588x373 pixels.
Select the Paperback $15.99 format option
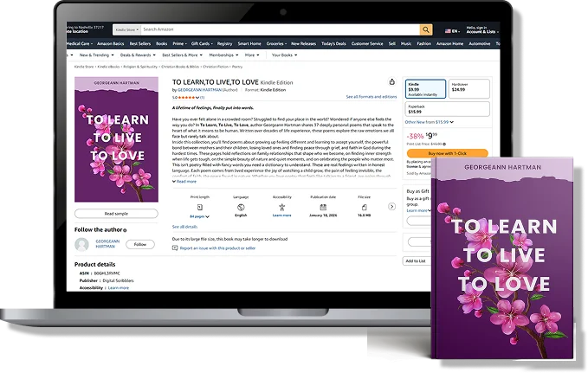pyautogui.click(x=447, y=109)
